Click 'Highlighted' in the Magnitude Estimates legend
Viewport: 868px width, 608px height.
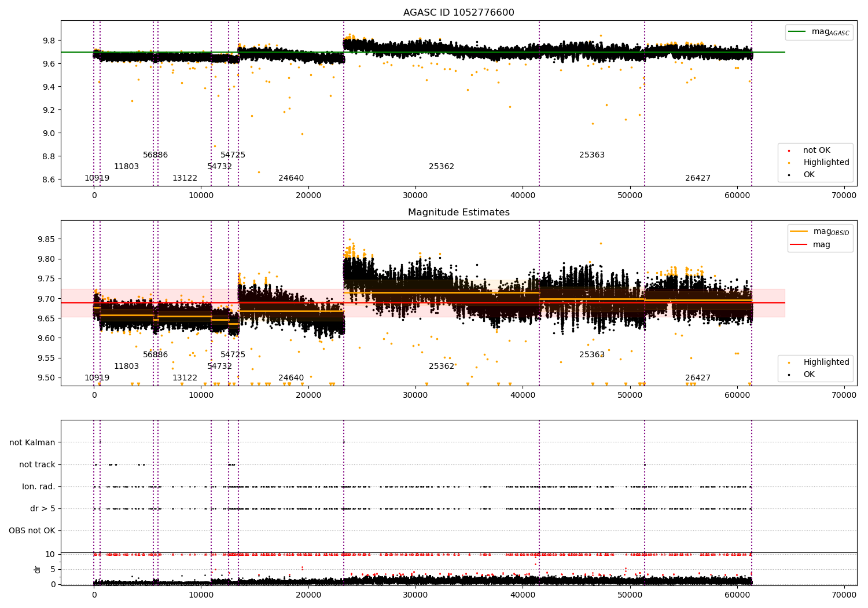pos(826,362)
